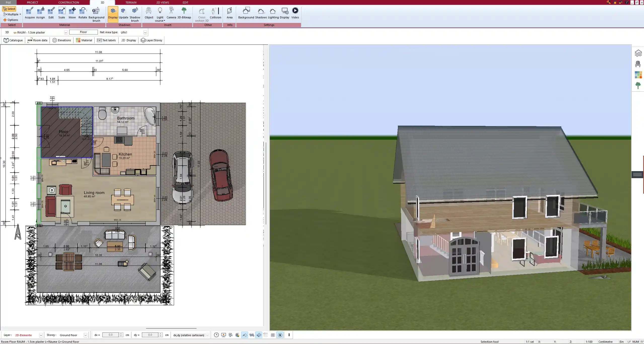Open Display settings in ribbon Settings group

[285, 13]
